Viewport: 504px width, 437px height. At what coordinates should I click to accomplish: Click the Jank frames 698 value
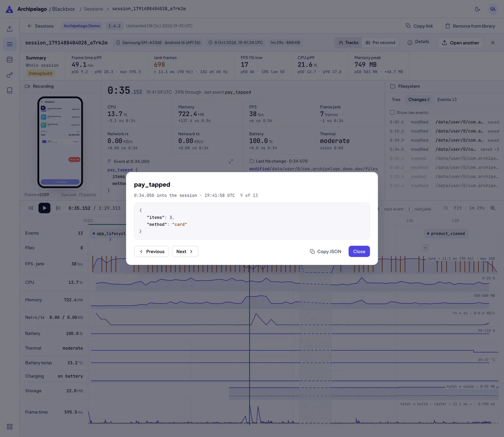[x=159, y=65]
